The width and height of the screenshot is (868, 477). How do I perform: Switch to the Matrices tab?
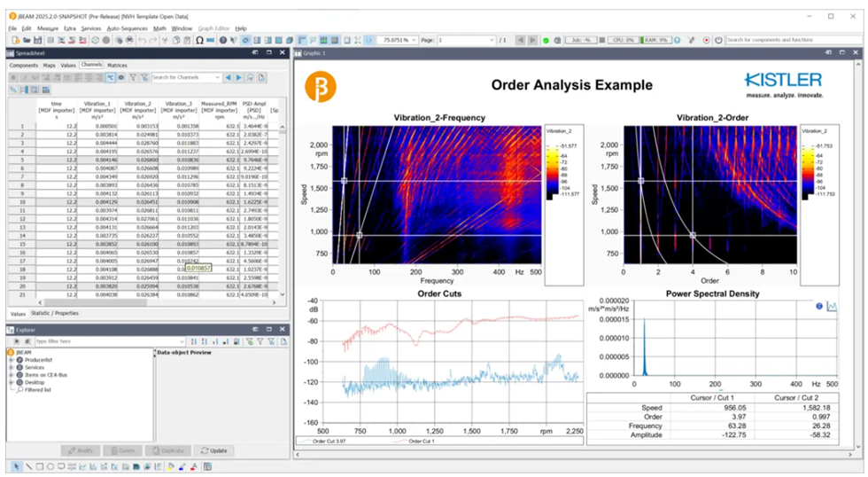117,65
